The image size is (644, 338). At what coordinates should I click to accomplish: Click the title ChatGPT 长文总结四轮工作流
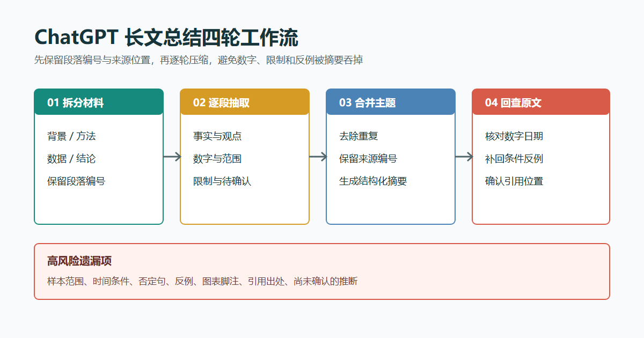coord(166,38)
